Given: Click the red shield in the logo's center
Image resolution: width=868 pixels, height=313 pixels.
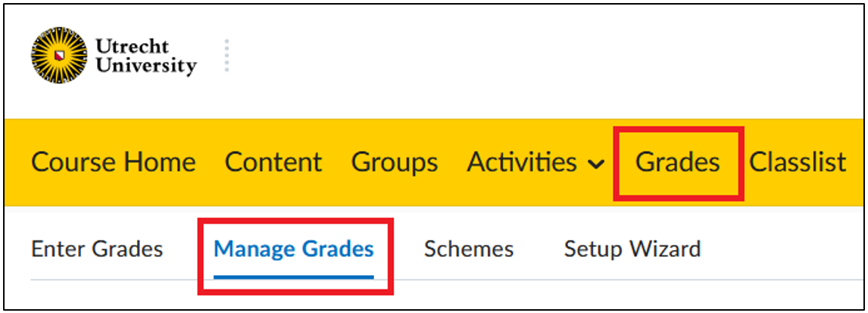Looking at the screenshot, I should tap(59, 55).
